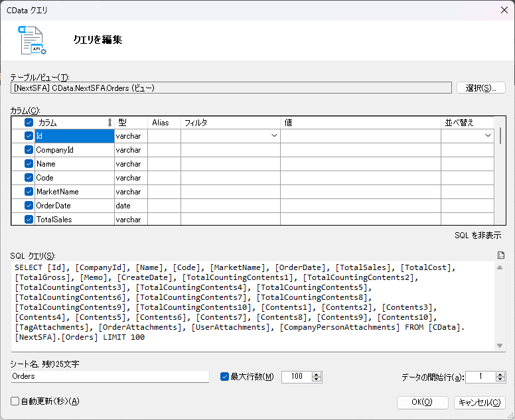This screenshot has width=515, height=420.
Task: Decrease the 最大行数 value with down arrow
Action: [x=317, y=380]
